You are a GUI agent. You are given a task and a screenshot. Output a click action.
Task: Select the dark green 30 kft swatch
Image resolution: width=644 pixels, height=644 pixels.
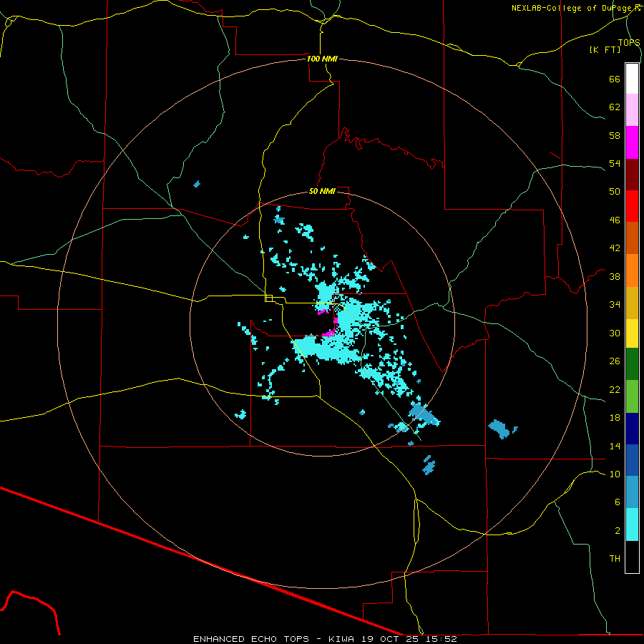(632, 364)
